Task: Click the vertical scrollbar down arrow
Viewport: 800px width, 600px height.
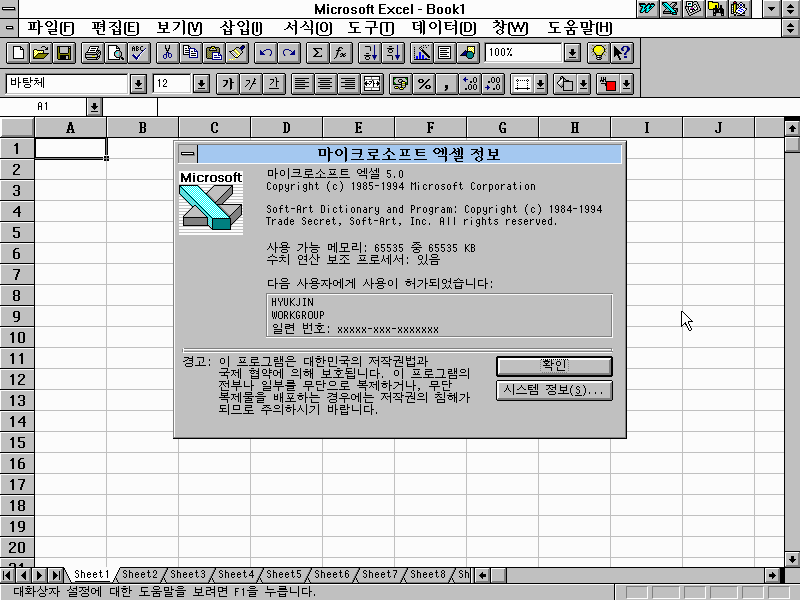Action: (x=792, y=558)
